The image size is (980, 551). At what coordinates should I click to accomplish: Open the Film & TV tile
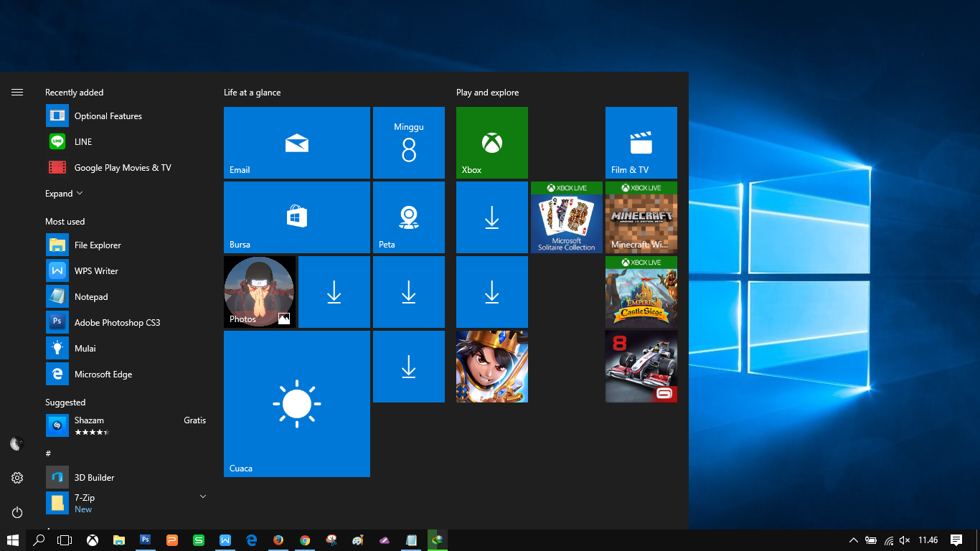641,143
